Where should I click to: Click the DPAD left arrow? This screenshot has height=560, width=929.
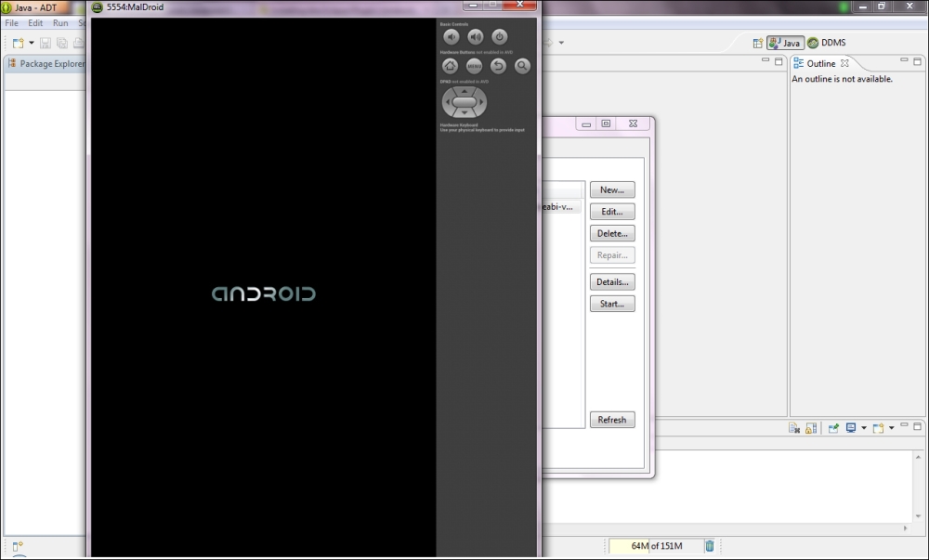448,102
